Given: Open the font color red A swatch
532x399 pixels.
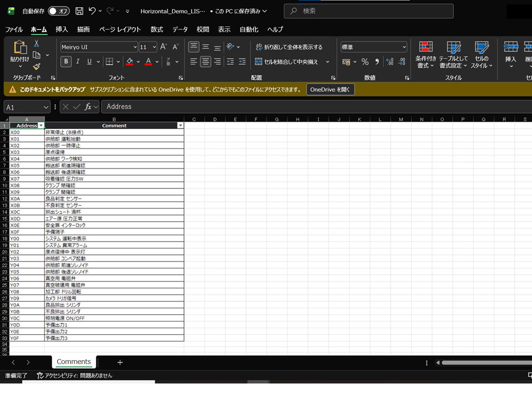Looking at the screenshot, I should pyautogui.click(x=149, y=62).
